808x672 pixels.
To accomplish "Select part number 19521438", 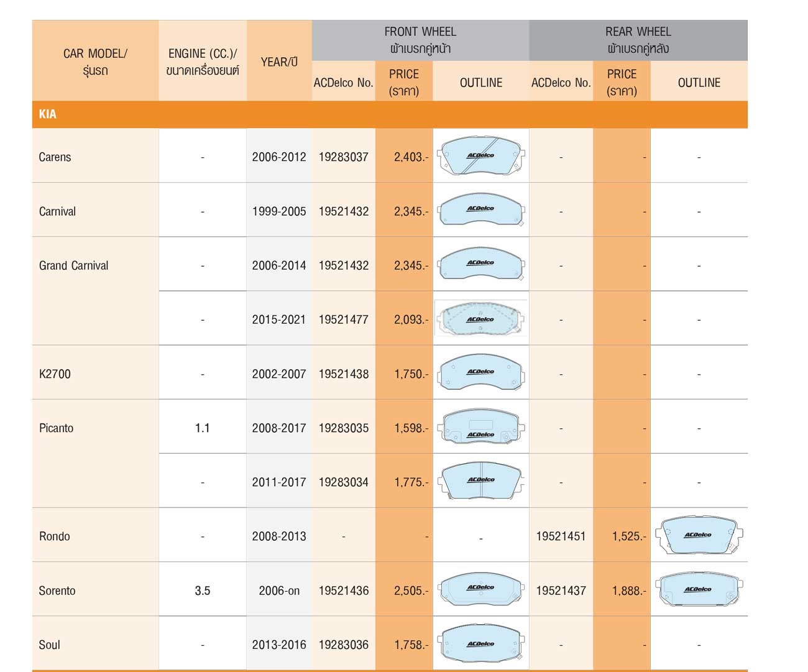I will [344, 374].
